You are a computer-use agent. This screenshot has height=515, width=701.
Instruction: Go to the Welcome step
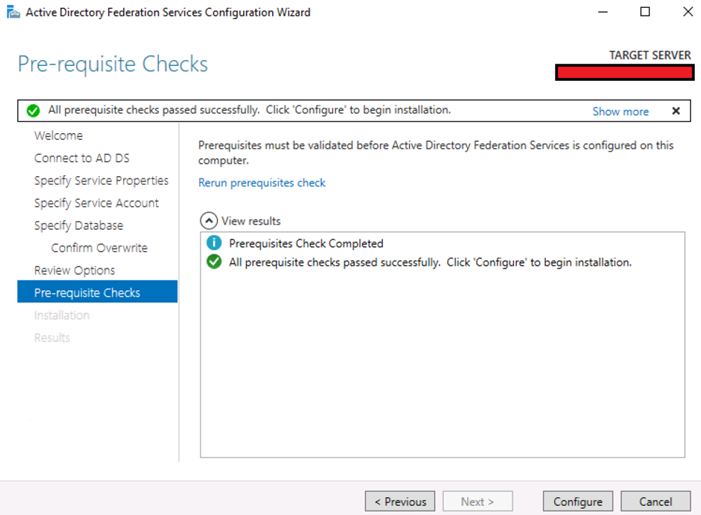pyautogui.click(x=58, y=135)
